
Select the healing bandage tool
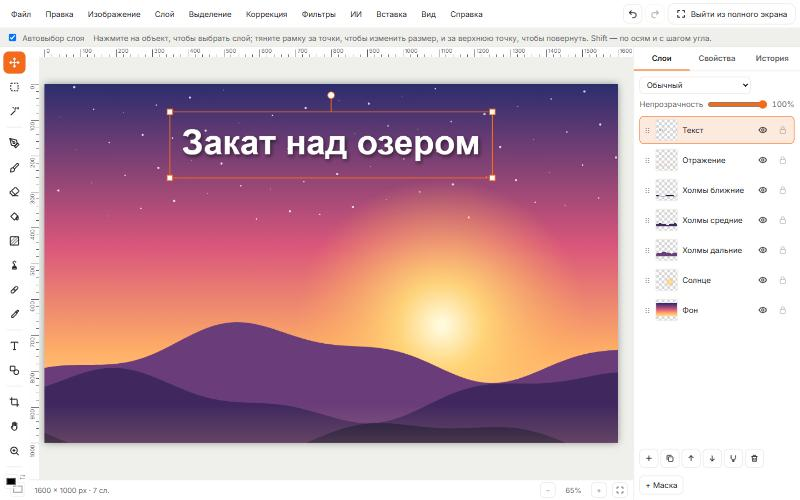pyautogui.click(x=14, y=290)
